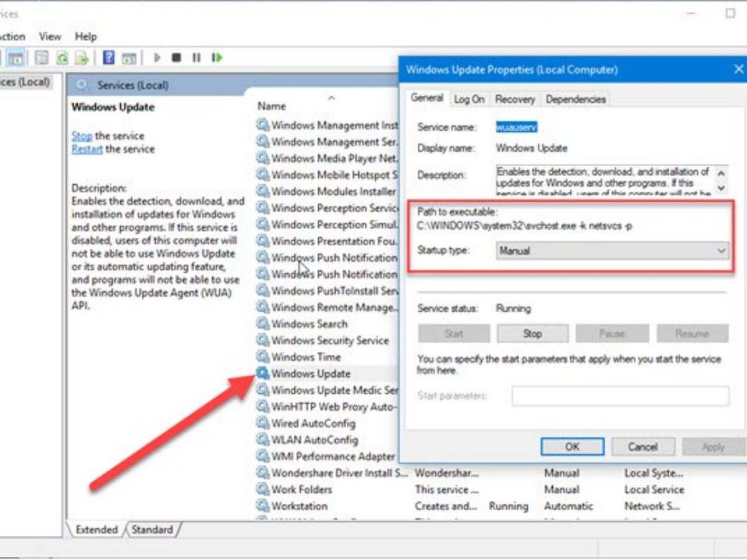Click the gear icon beside Windows Update
This screenshot has height=560, width=747.
263,373
